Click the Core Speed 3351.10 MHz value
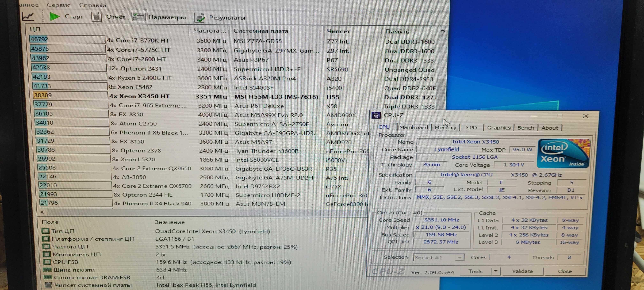The width and height of the screenshot is (644, 290). pos(441,220)
